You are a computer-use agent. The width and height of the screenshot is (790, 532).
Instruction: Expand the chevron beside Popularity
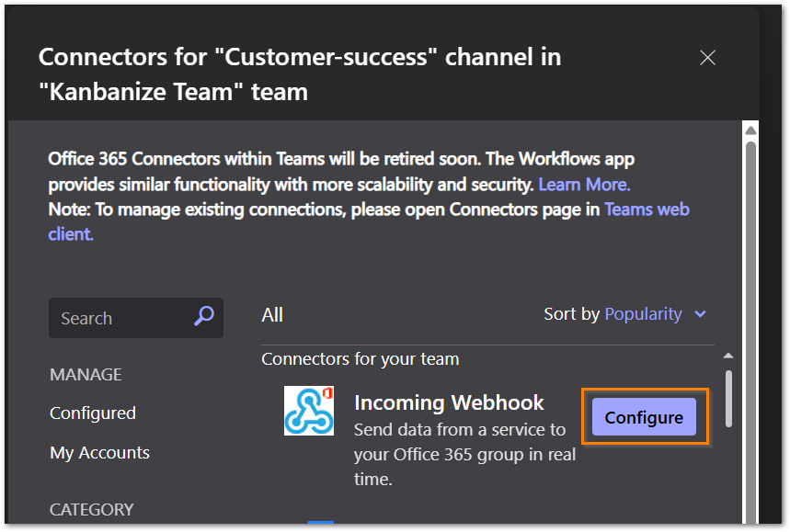coord(701,314)
